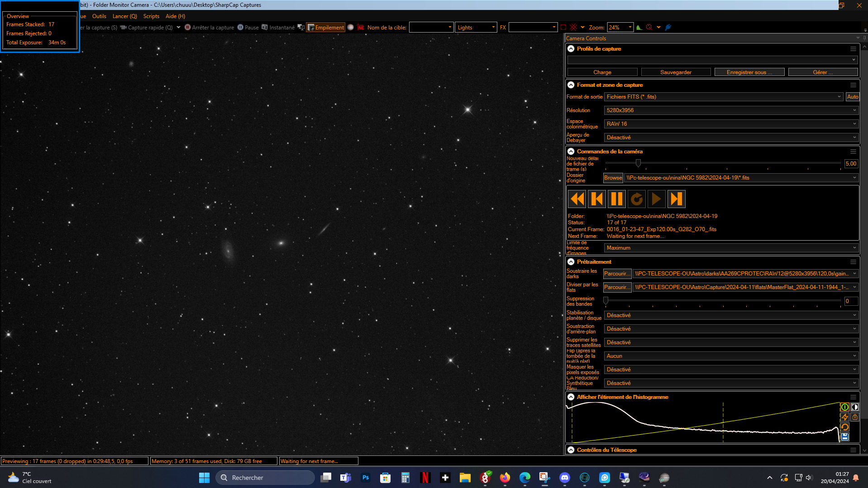Collapse the Profils de capture section
The height and width of the screenshot is (488, 868).
point(571,49)
